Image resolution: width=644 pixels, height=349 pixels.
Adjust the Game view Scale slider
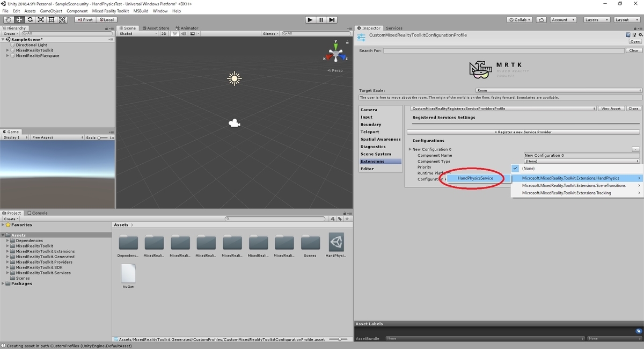pos(103,137)
